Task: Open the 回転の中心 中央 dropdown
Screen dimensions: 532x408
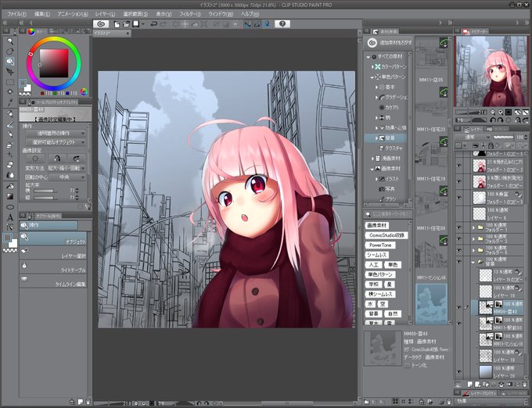Action: 68,177
